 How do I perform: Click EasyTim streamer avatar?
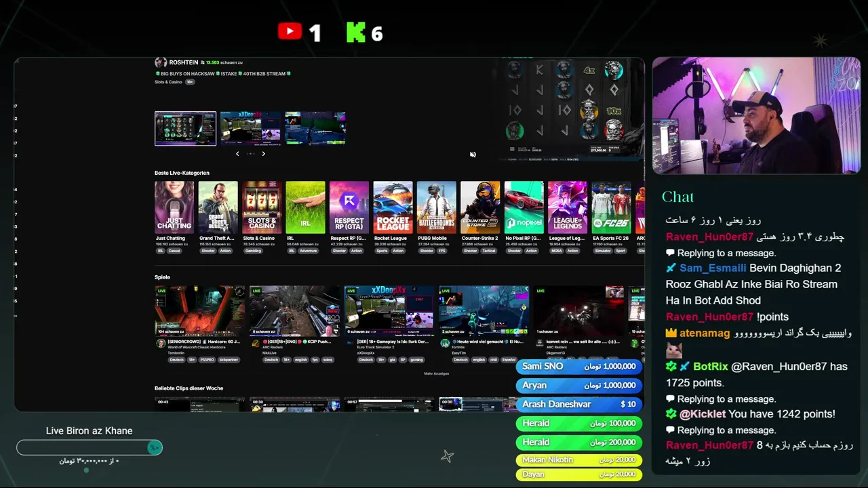pos(445,344)
